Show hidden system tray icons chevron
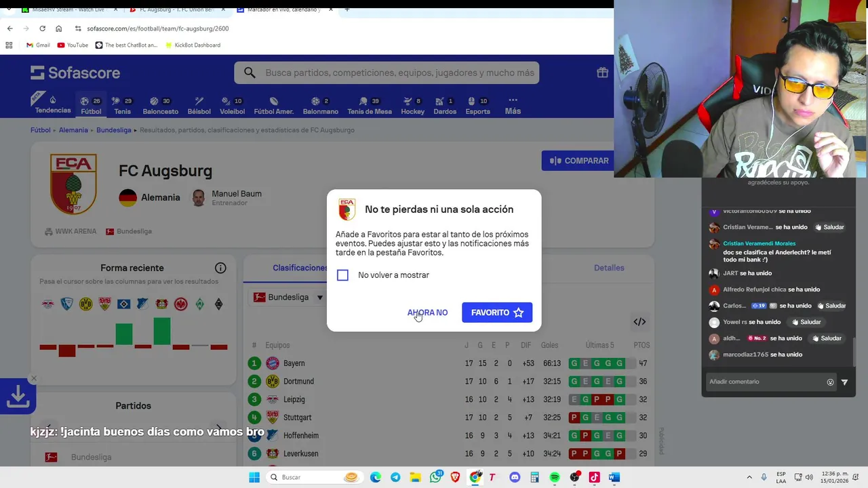 [x=749, y=477]
